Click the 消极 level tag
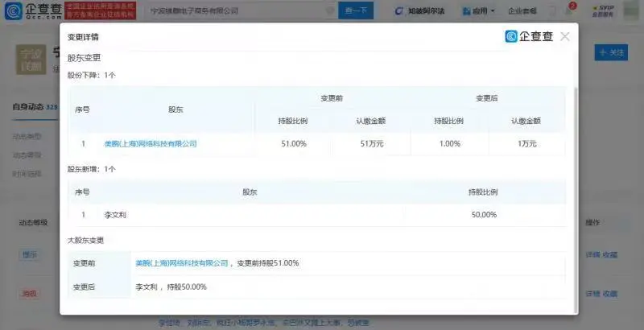Image resolution: width=644 pixels, height=330 pixels. point(30,294)
